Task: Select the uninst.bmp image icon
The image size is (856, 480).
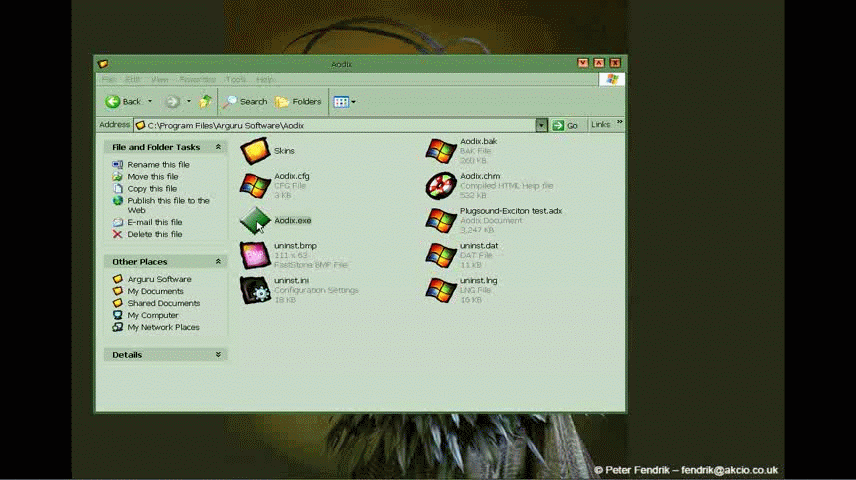Action: (x=255, y=256)
